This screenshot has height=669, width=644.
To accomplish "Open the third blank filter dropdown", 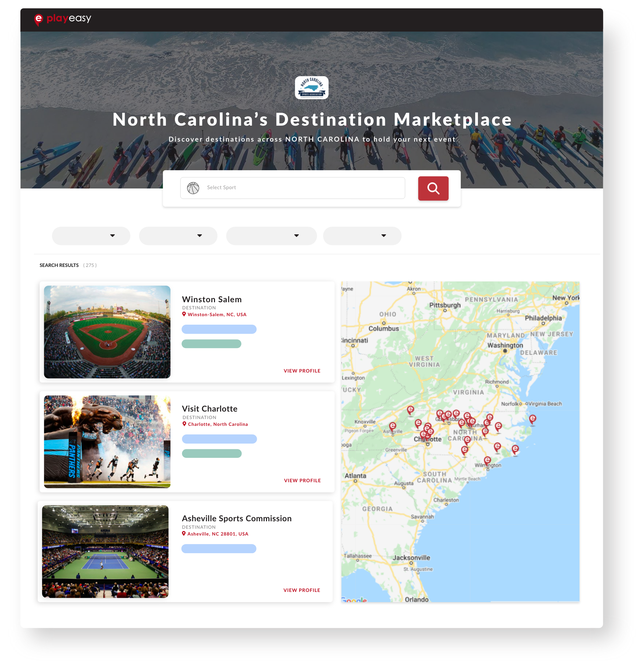I will [271, 236].
